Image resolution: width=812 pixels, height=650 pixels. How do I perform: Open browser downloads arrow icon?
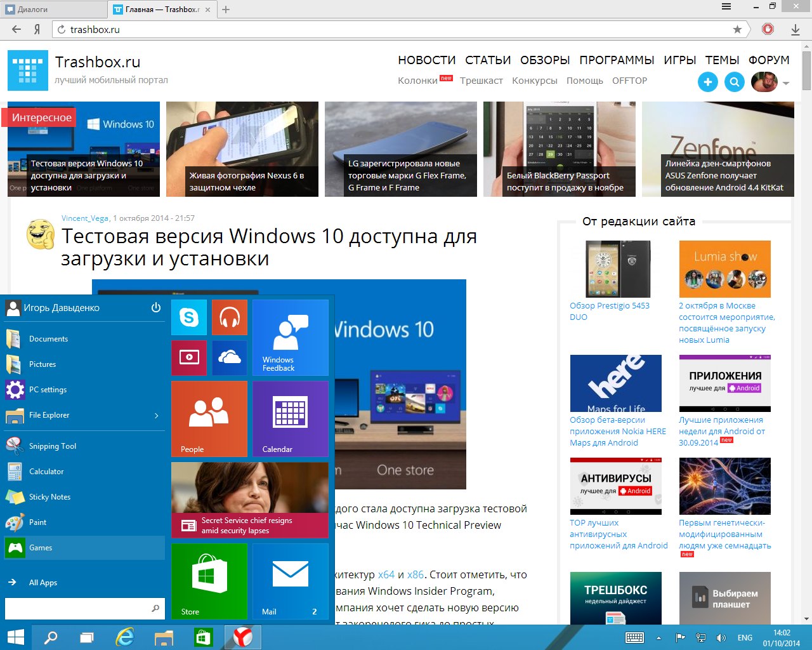[796, 29]
